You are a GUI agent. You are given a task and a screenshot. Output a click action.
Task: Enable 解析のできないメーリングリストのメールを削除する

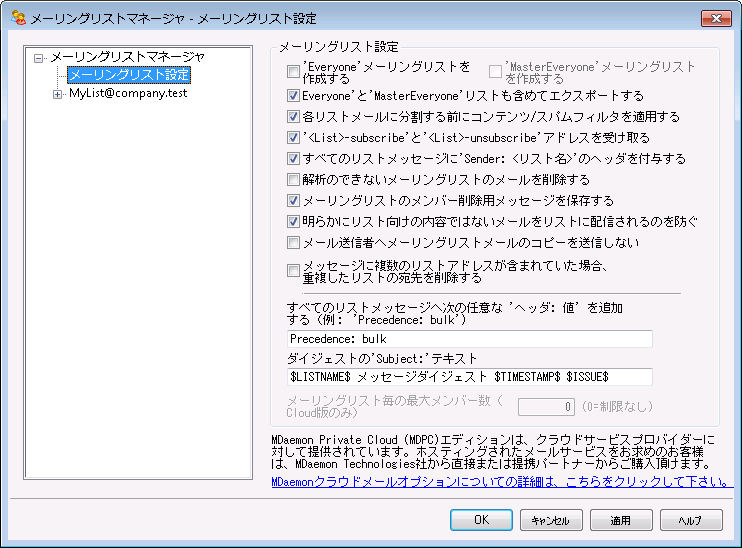pos(293,180)
